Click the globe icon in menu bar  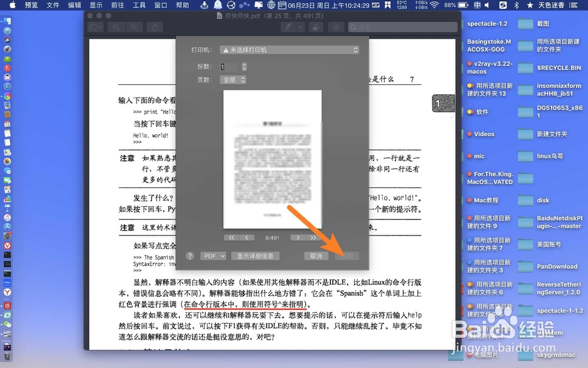tap(270, 5)
